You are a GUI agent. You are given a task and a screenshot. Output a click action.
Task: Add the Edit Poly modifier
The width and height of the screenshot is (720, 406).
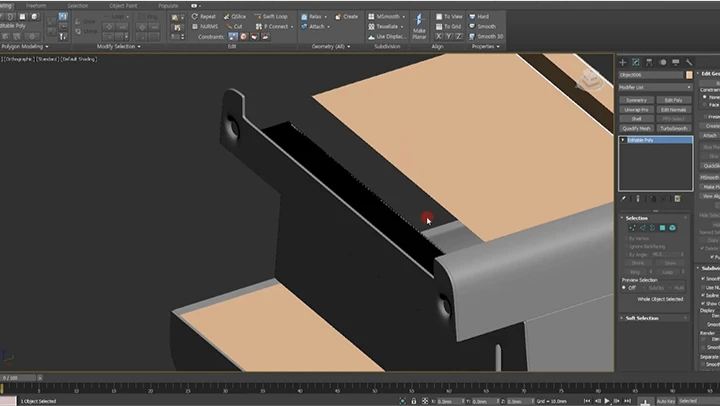pyautogui.click(x=674, y=100)
